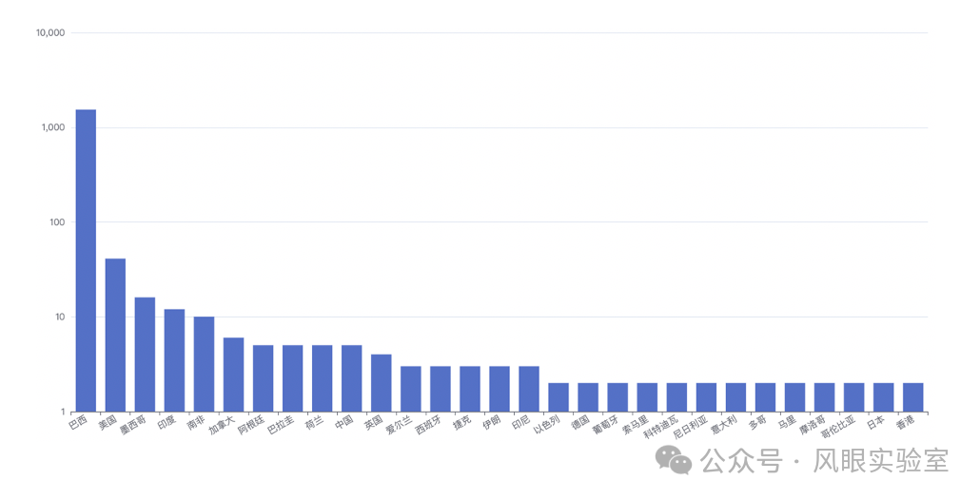This screenshot has height=500, width=980.
Task: Select the 英国 bar
Action: pos(381,383)
